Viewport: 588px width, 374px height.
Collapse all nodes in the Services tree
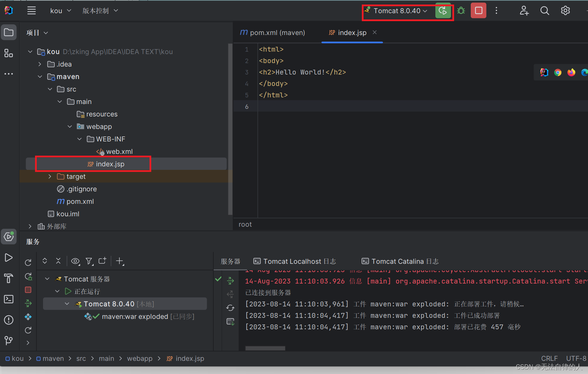tap(58, 261)
